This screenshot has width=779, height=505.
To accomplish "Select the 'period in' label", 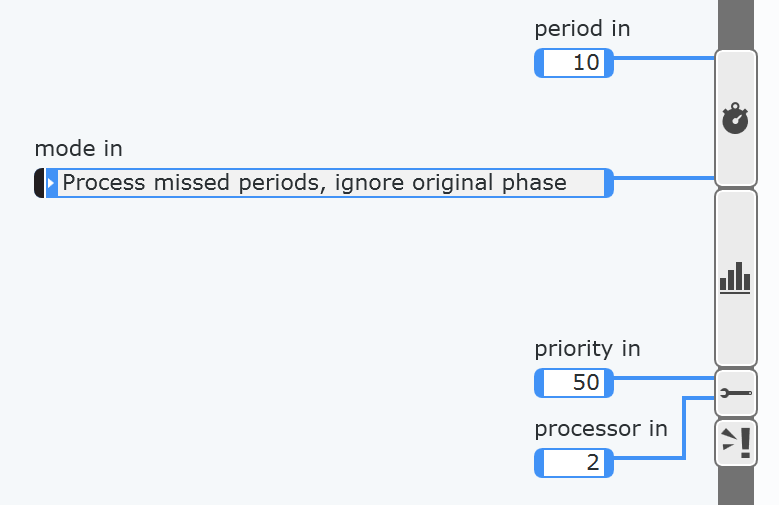I will 582,29.
